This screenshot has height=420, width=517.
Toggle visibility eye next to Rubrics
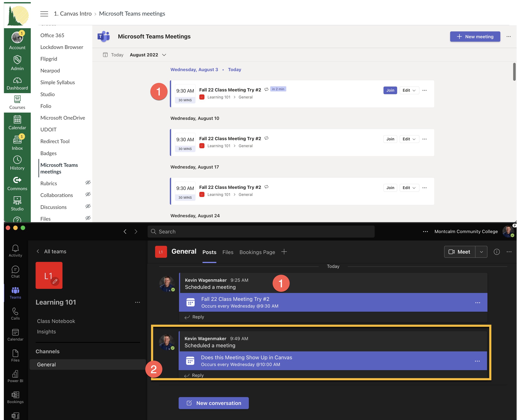tap(88, 183)
